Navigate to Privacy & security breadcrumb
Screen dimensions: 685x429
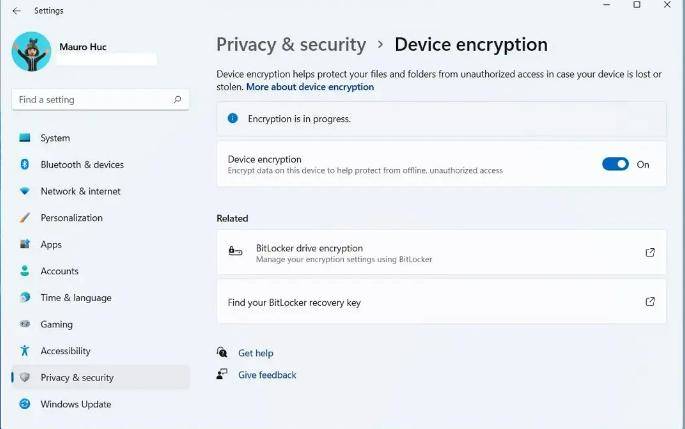pyautogui.click(x=291, y=45)
